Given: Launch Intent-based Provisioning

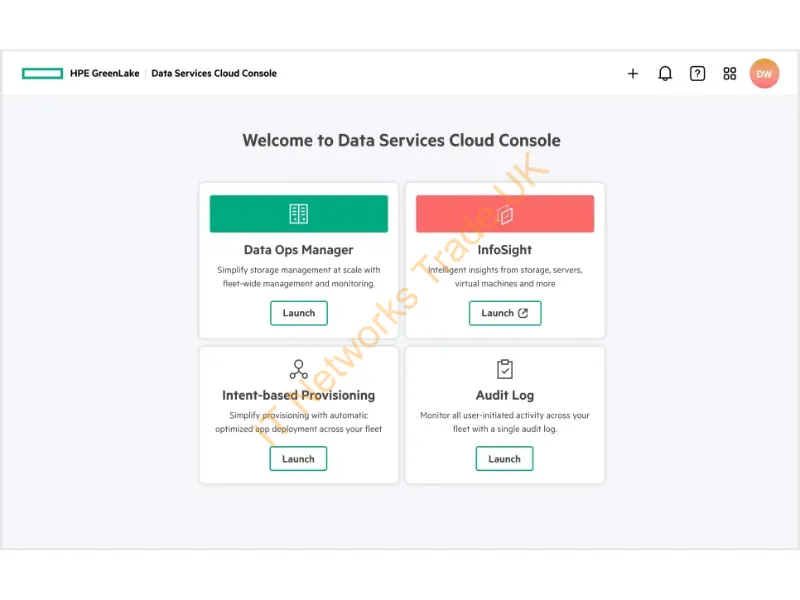Looking at the screenshot, I should pos(298,459).
